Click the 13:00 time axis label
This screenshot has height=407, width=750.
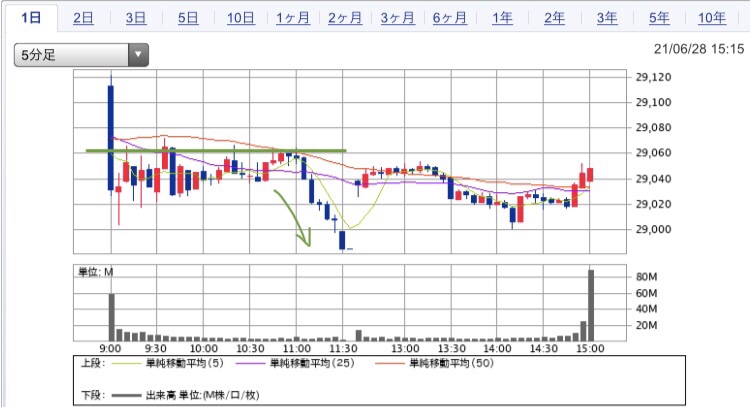tap(405, 349)
